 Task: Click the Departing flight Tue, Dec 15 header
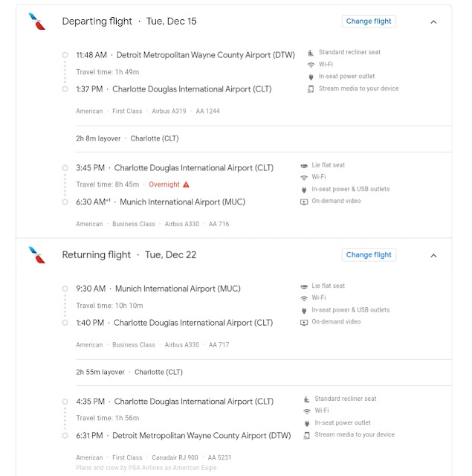point(129,22)
